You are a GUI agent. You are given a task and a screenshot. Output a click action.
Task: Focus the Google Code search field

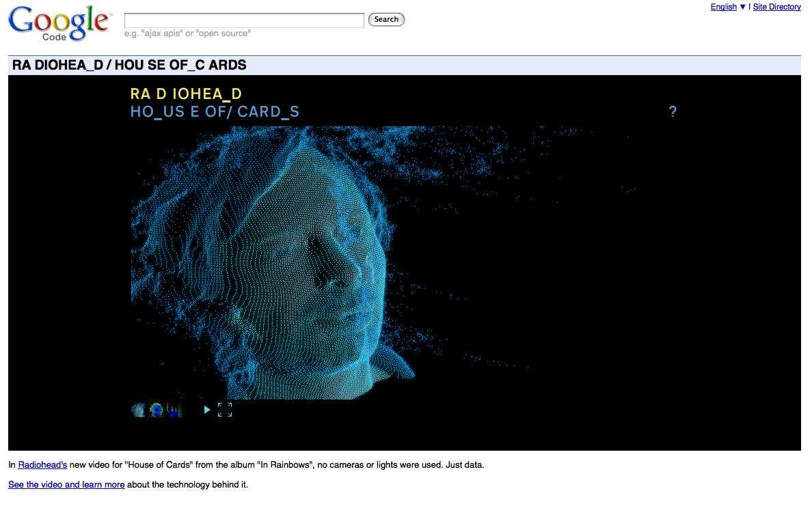245,20
